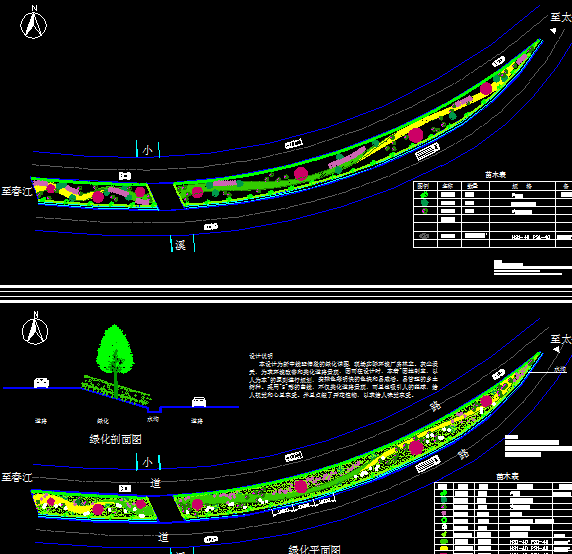Select the striped bus symbol in lower plan
Image resolution: width=572 pixels, height=554 pixels.
427,464
